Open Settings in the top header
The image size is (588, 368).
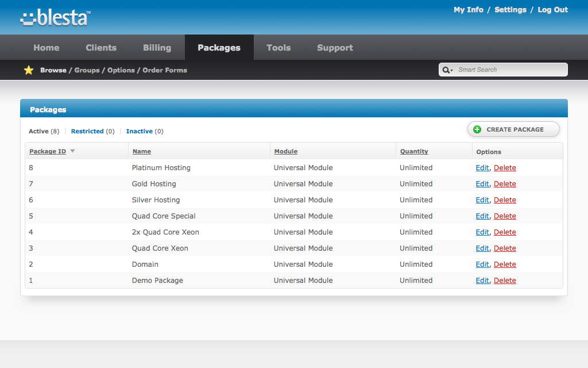pos(510,10)
